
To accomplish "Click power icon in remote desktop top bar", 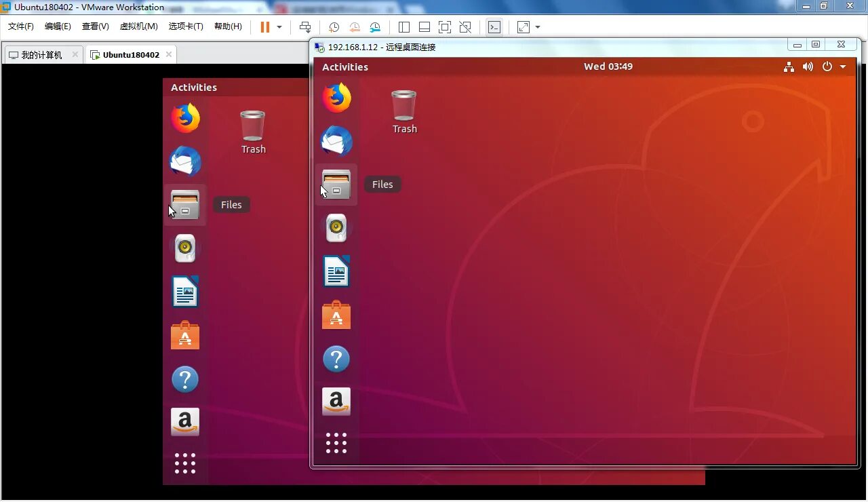I will [827, 66].
